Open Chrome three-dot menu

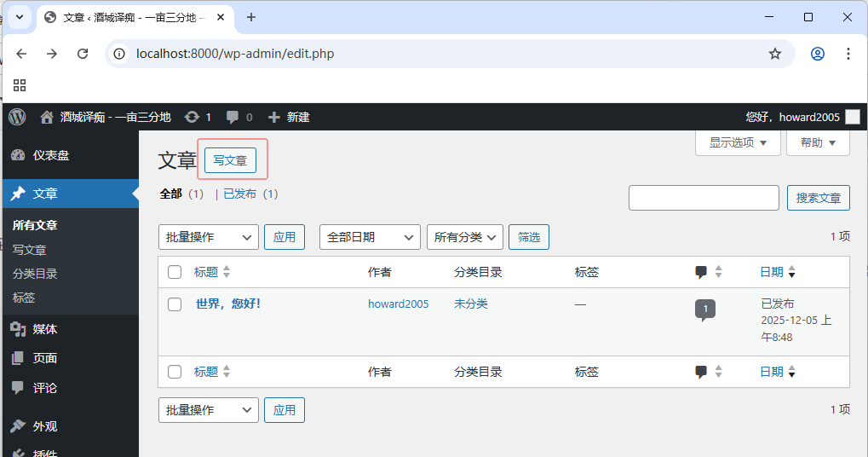[x=848, y=54]
